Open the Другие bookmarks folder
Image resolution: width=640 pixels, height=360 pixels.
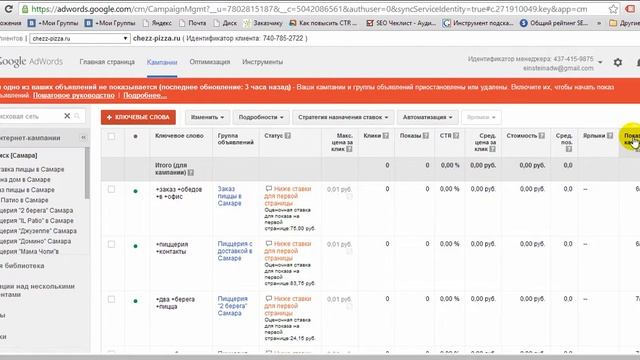point(624,23)
